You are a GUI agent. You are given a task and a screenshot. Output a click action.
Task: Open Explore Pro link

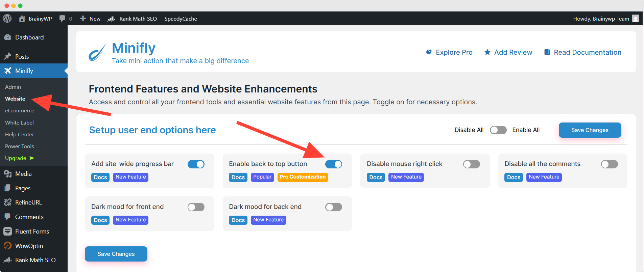coord(449,52)
